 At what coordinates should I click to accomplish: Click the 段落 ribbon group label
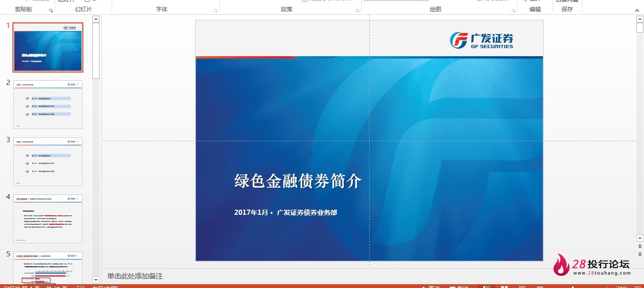point(287,9)
